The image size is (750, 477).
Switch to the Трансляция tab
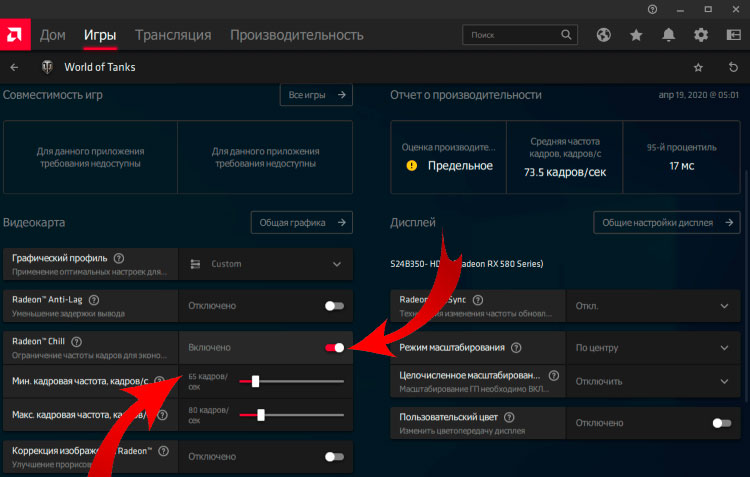(173, 35)
